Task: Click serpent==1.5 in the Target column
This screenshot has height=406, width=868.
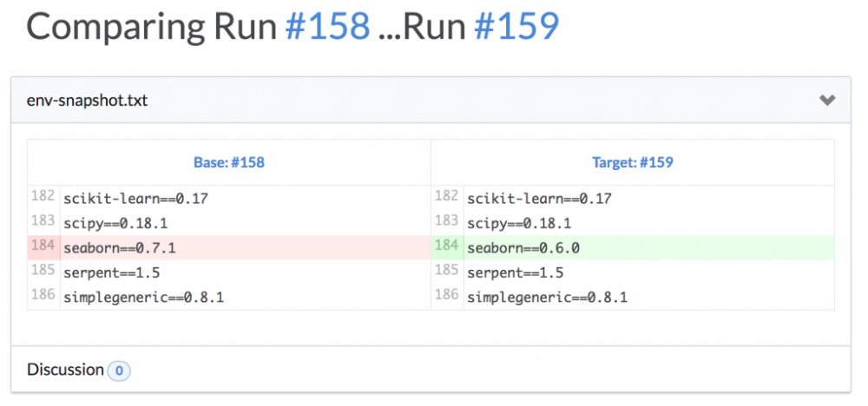Action: pyautogui.click(x=516, y=272)
